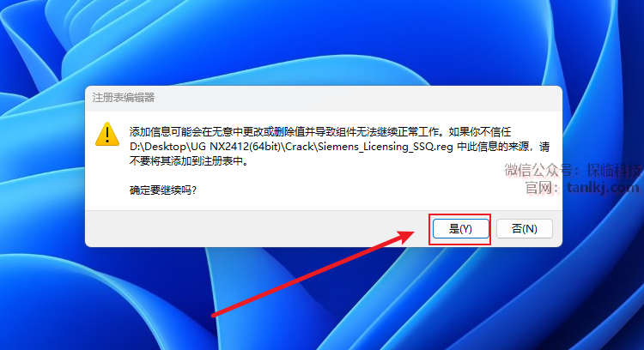
Task: Click the 微信公众号 watermark text
Action: coord(532,170)
